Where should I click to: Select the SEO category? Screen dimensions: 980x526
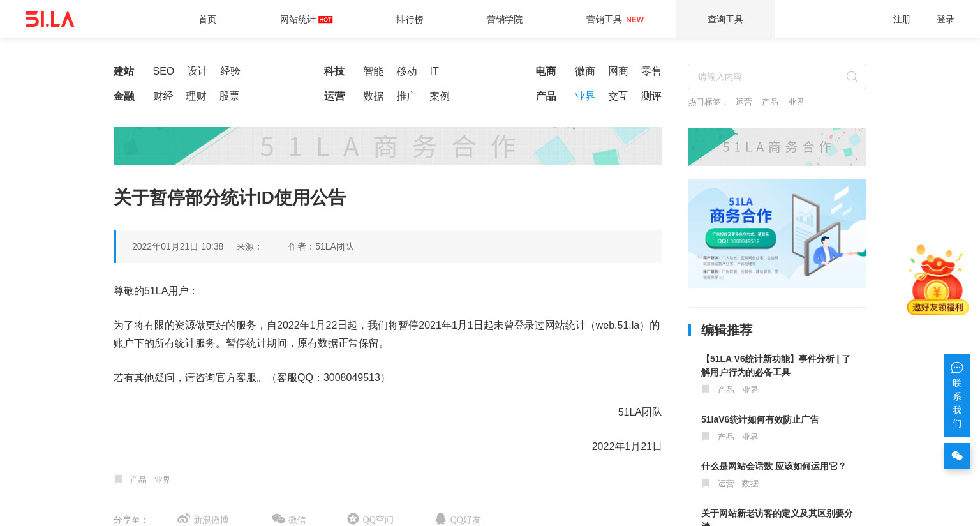click(163, 71)
